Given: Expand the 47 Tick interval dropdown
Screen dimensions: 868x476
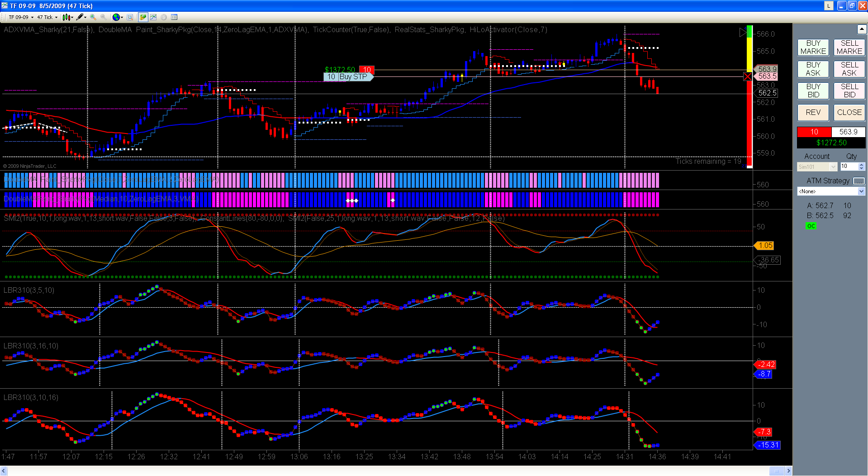Looking at the screenshot, I should (x=47, y=17).
